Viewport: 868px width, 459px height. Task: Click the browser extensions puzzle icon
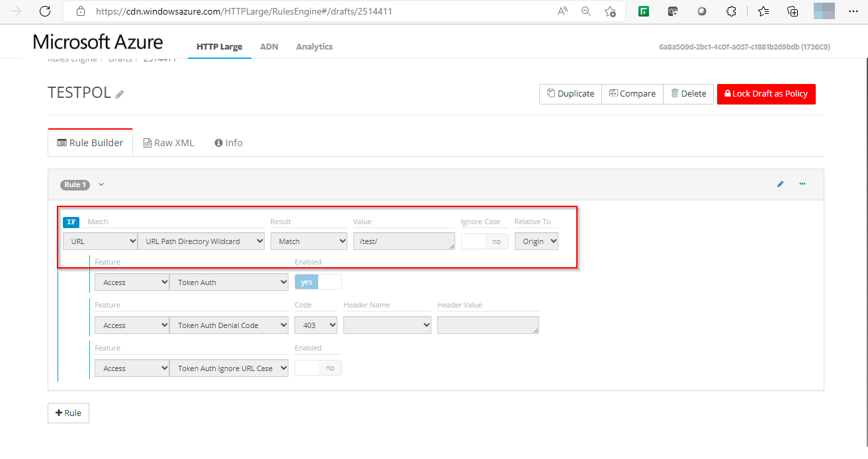tap(731, 11)
